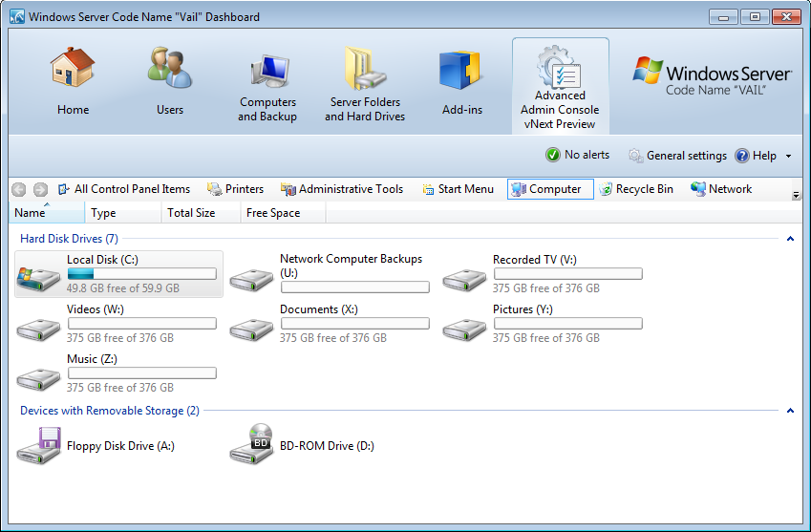Maximize the Dashboard window
Image resolution: width=811 pixels, height=532 pixels.
[x=755, y=17]
